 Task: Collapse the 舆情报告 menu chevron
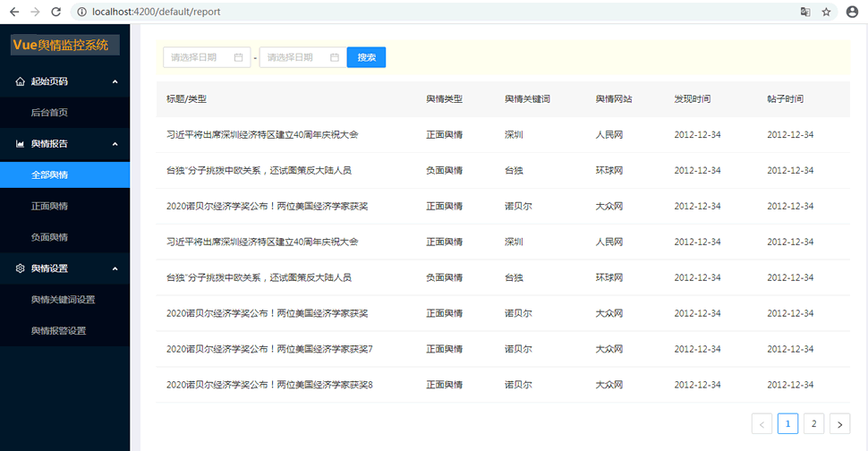115,144
